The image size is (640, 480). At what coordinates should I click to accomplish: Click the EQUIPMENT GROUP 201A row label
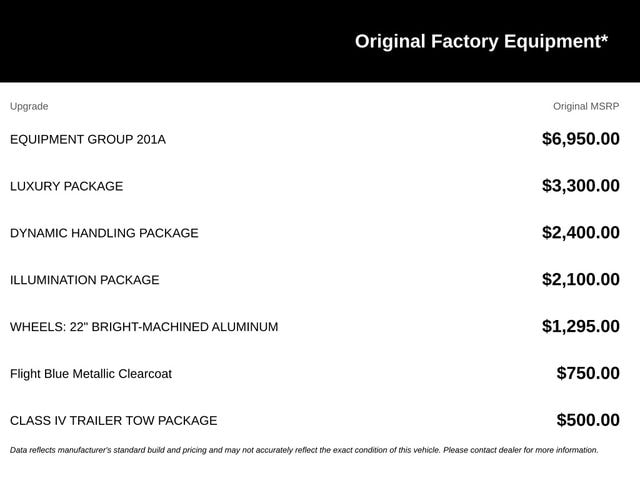coord(88,140)
